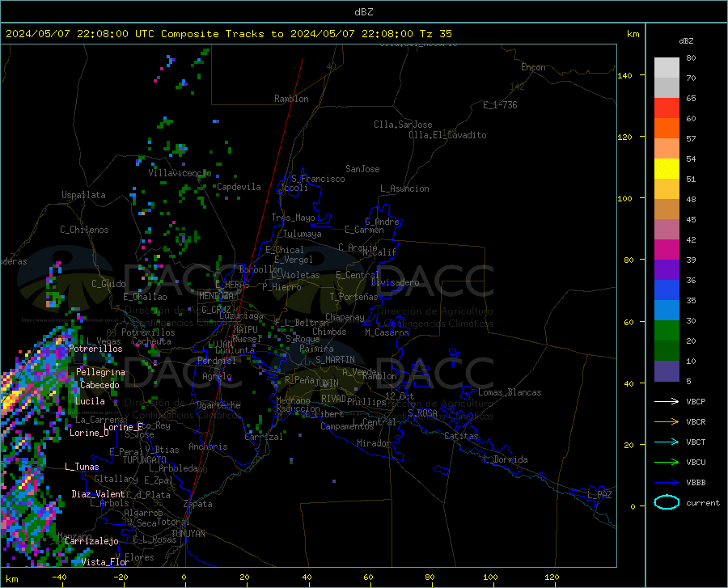This screenshot has height=588, width=728.
Task: Click the 'Tres_Mayo' label
Action: coord(293,218)
